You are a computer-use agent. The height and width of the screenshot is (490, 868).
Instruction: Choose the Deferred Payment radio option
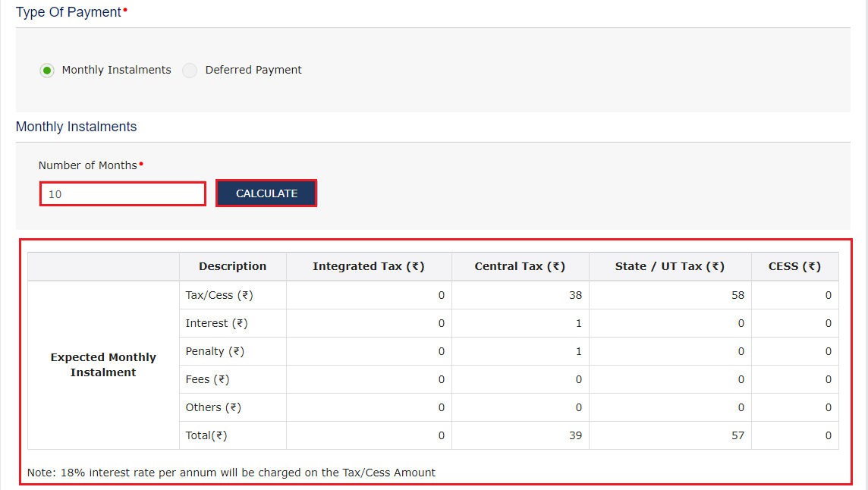pyautogui.click(x=190, y=71)
